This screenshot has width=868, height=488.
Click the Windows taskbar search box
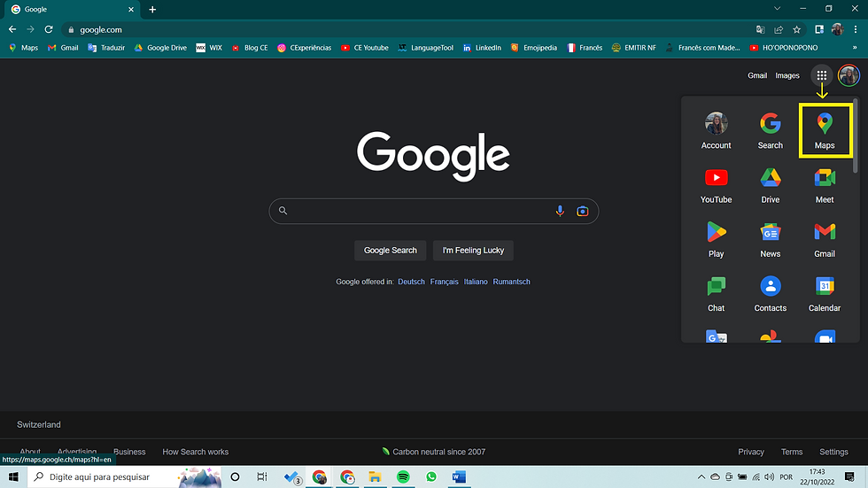[125, 477]
